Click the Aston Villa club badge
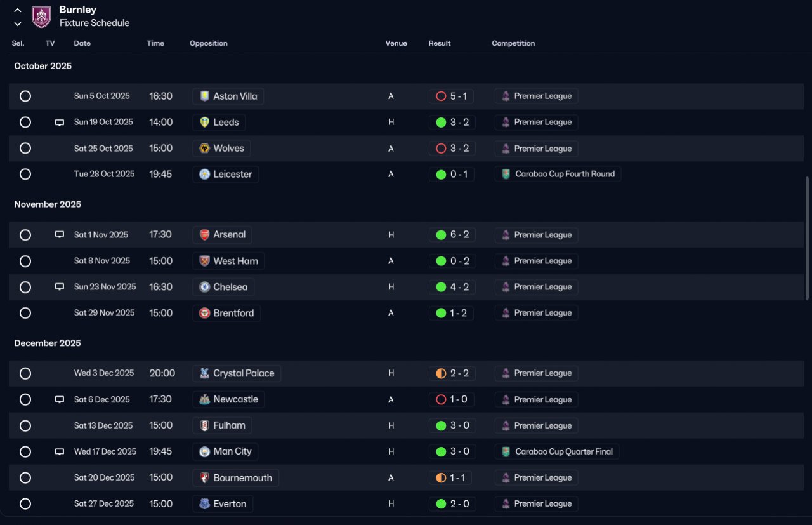The image size is (812, 525). [204, 96]
